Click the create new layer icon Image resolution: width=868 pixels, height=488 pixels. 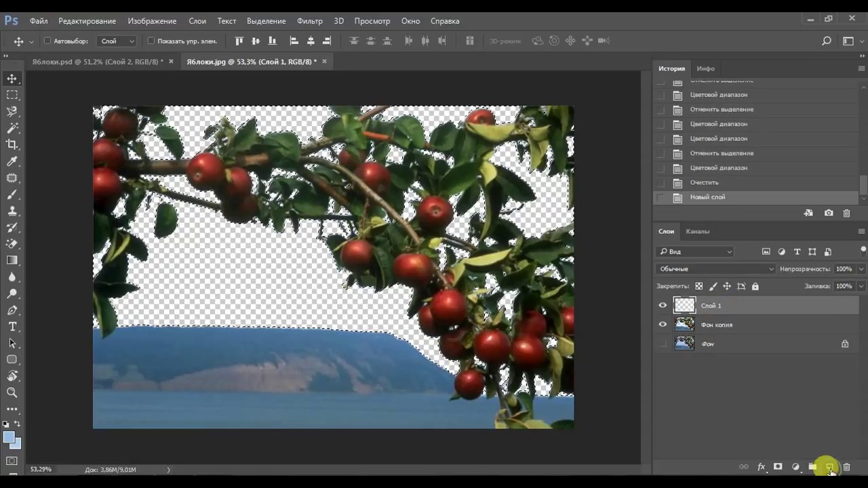(829, 467)
